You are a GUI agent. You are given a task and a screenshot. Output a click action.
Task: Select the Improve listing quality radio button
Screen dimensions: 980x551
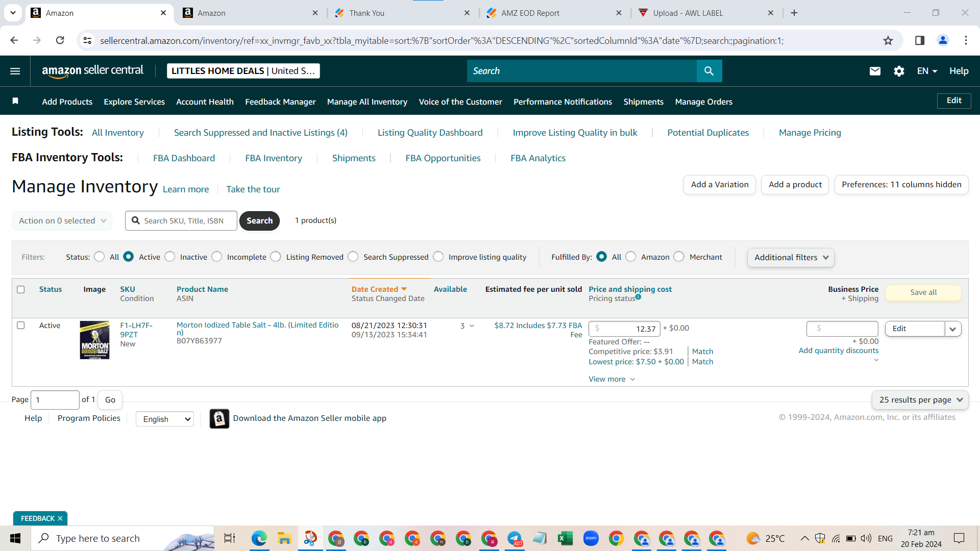click(438, 257)
